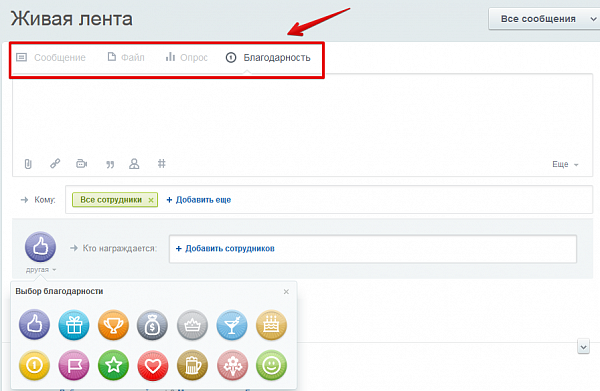Viewport: 600px width, 391px height.
Task: Click the video camera insert icon
Action: coord(82,164)
